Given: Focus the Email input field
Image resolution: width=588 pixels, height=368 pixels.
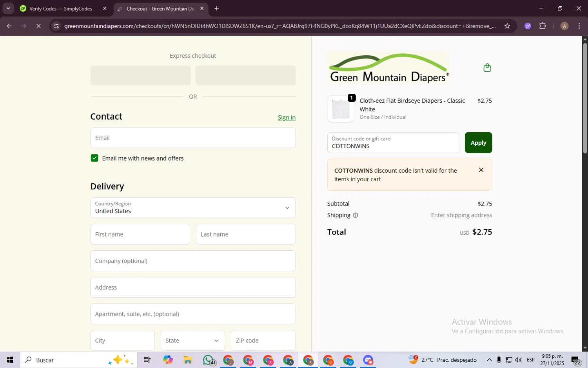Looking at the screenshot, I should pos(193,138).
